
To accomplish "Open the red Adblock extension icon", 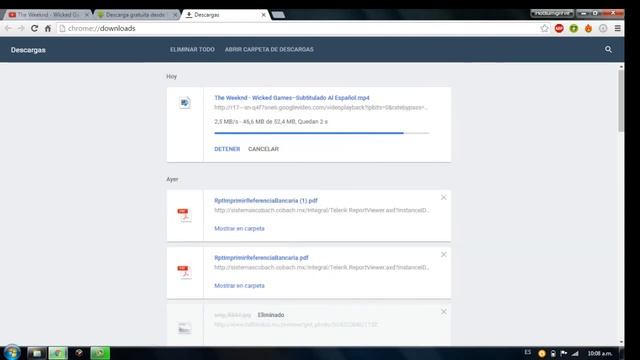I will pyautogui.click(x=559, y=28).
